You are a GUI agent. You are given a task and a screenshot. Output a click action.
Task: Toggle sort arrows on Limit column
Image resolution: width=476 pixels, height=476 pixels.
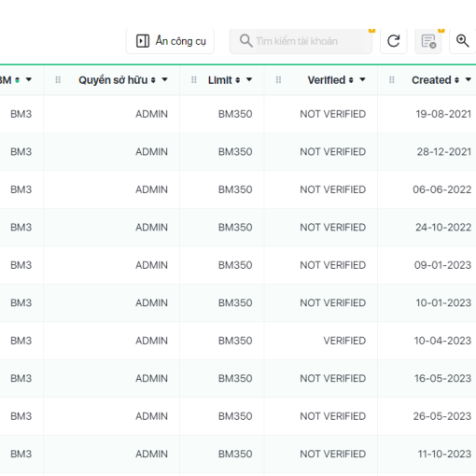pos(238,80)
